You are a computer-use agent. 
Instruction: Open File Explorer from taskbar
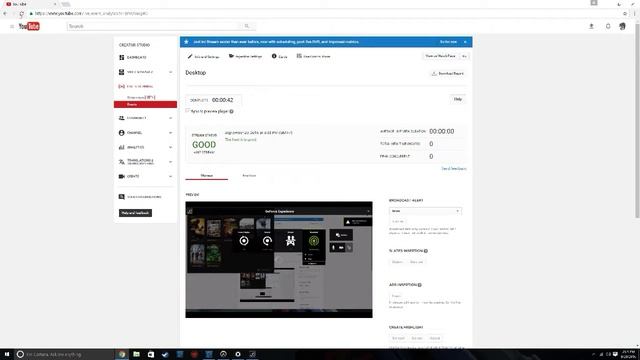136,354
